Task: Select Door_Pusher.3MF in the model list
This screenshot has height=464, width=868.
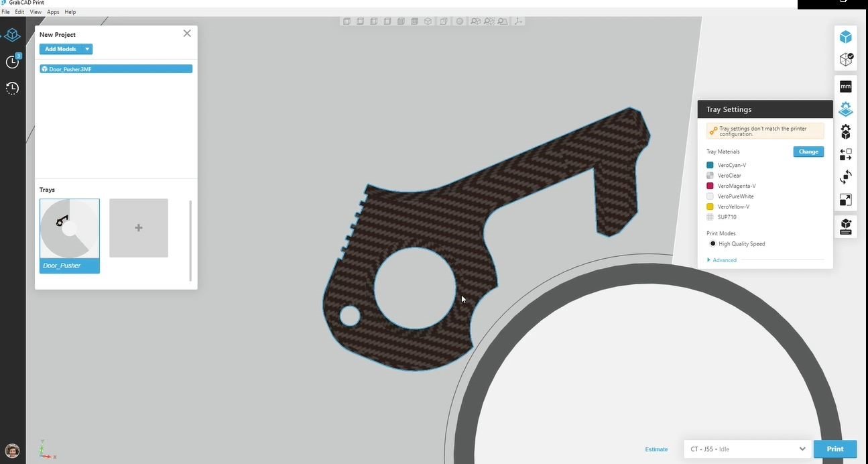Action: 115,69
